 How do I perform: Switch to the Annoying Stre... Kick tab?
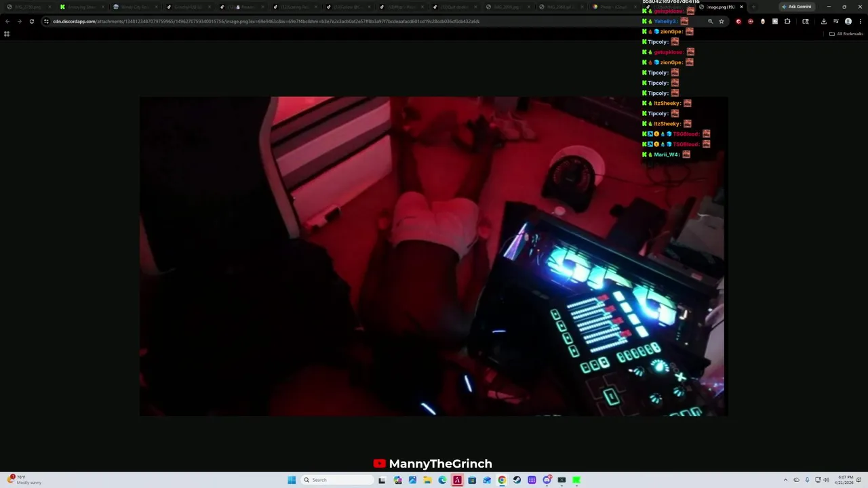coord(81,7)
